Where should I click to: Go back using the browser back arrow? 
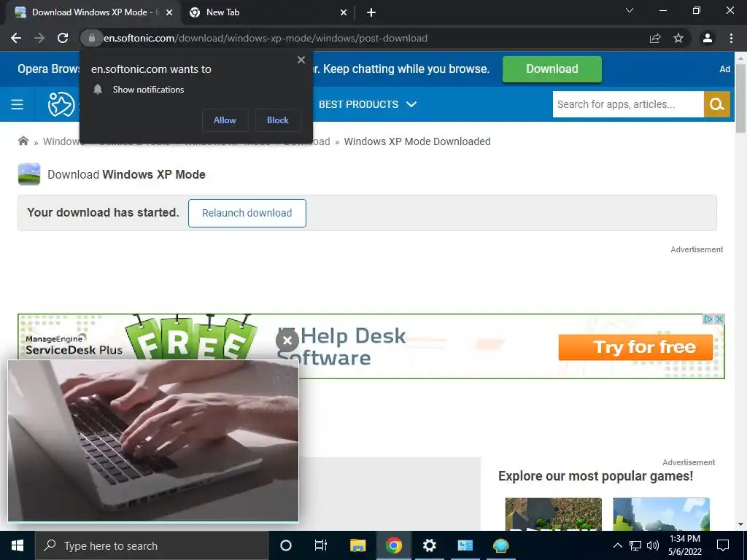coord(16,38)
